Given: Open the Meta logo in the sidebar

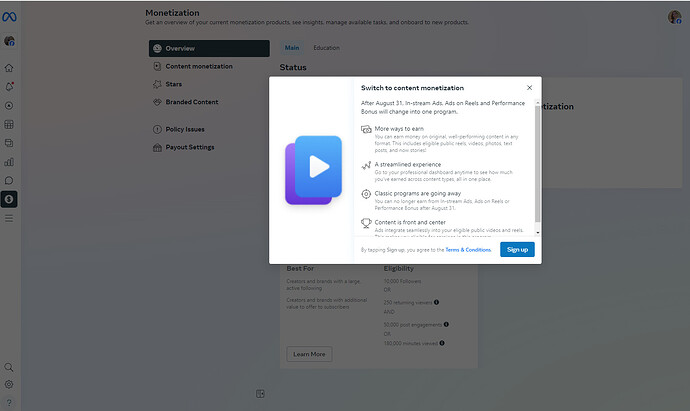Looking at the screenshot, I should point(9,17).
